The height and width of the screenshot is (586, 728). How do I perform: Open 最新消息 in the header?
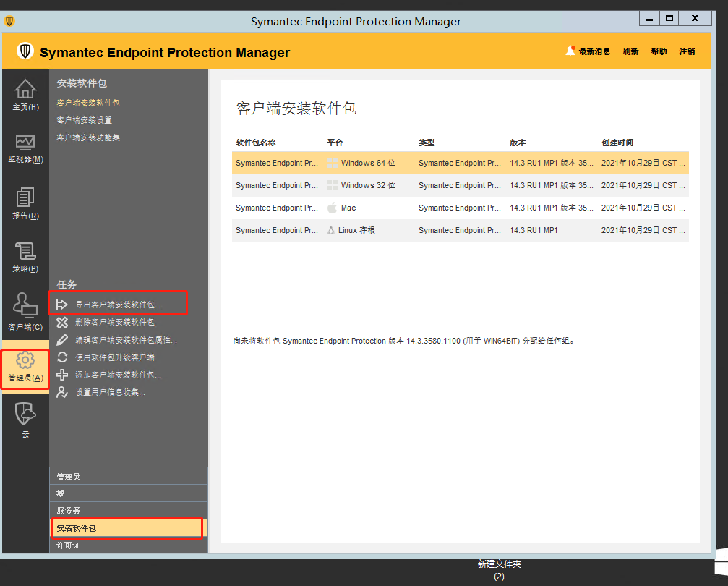click(x=594, y=51)
